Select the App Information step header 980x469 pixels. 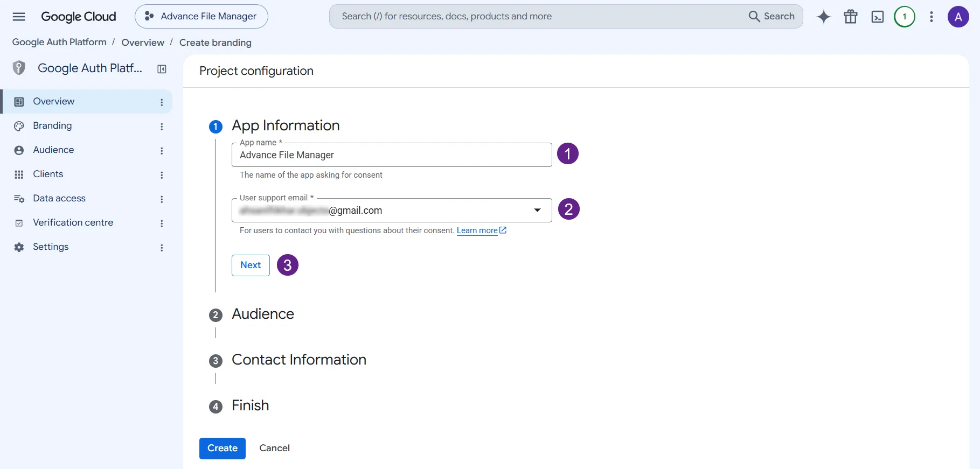286,125
